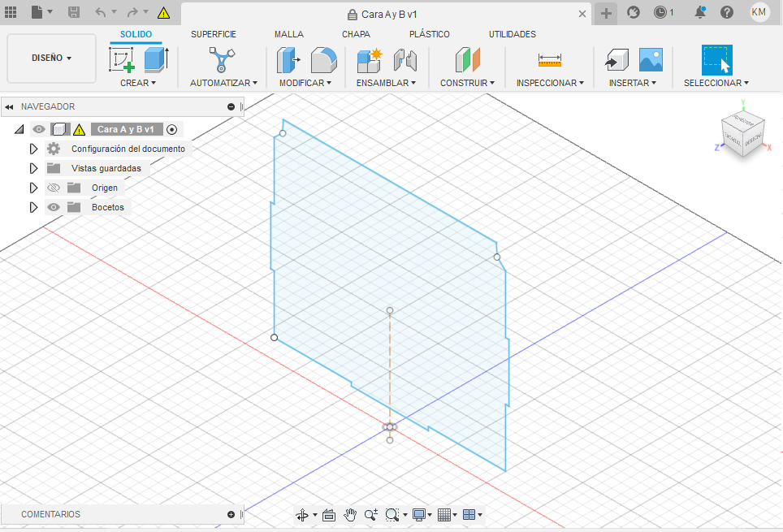Toggle visibility of Cara A y B v1 component

tap(38, 129)
